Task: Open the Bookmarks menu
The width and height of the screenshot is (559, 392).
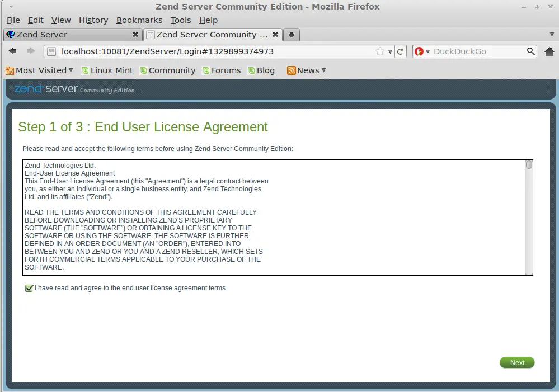Action: point(139,20)
